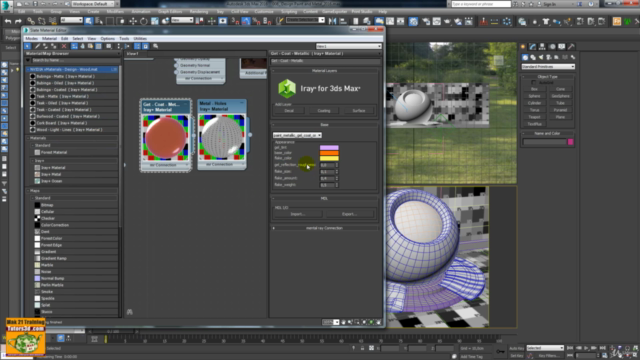
Task: Click the red X delete icon in Slate toolbar
Action: tap(64, 46)
